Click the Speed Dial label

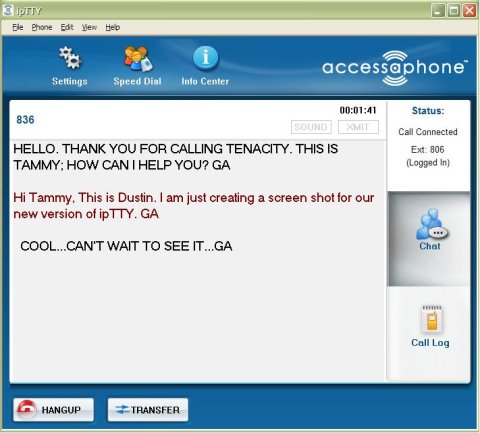coord(137,81)
